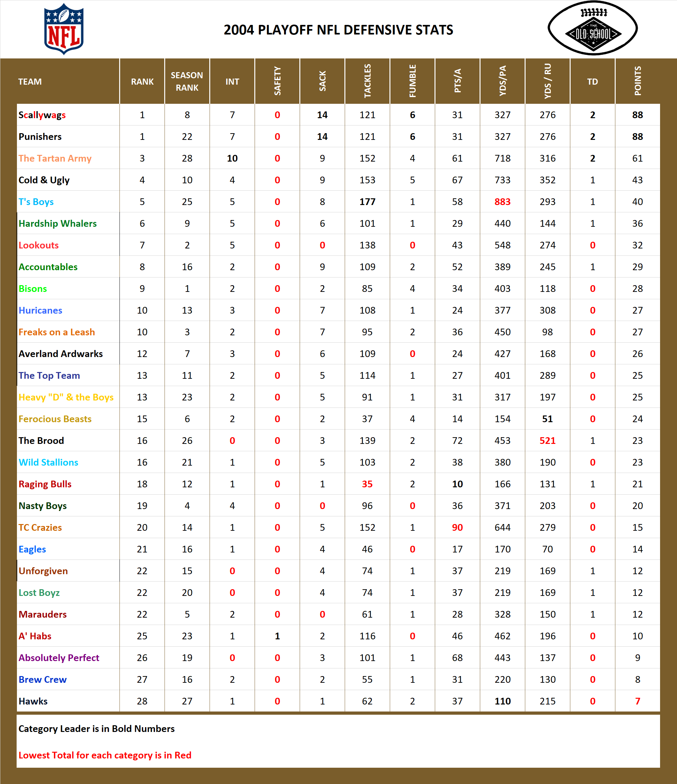Click the bold 883 YDS/PA value
The image size is (677, 784).
tap(503, 202)
